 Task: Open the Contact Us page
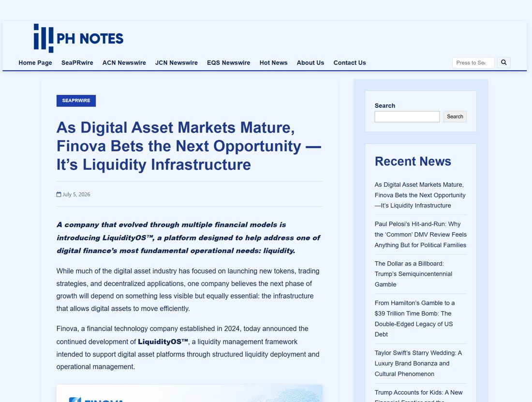pos(350,63)
